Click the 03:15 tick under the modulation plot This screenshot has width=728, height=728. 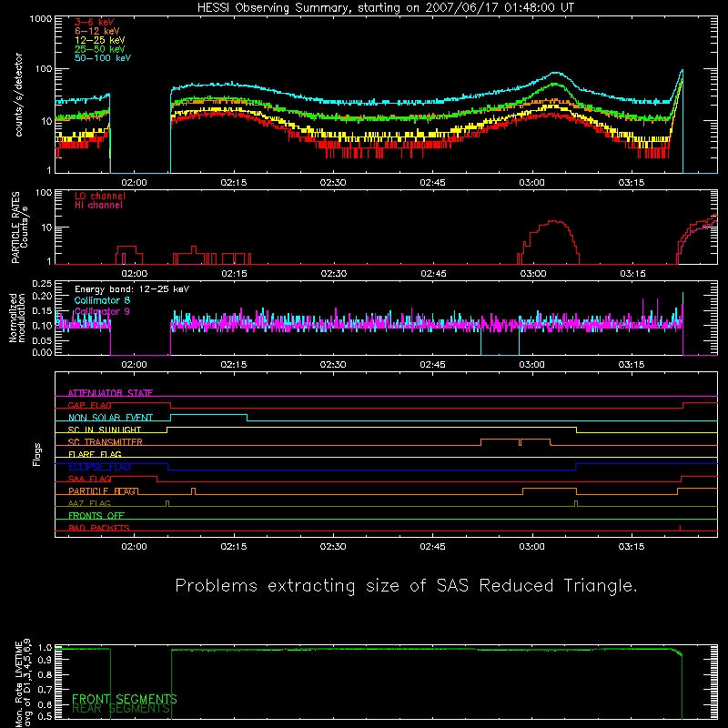point(632,365)
